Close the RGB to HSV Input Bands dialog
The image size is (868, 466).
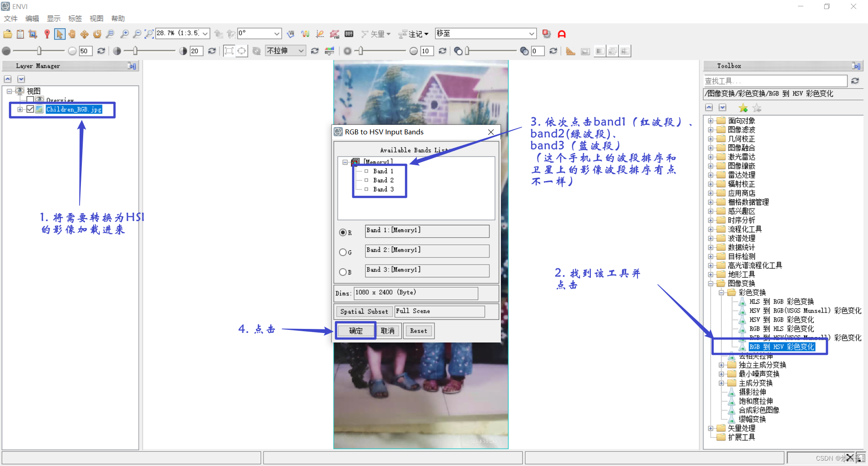[491, 132]
